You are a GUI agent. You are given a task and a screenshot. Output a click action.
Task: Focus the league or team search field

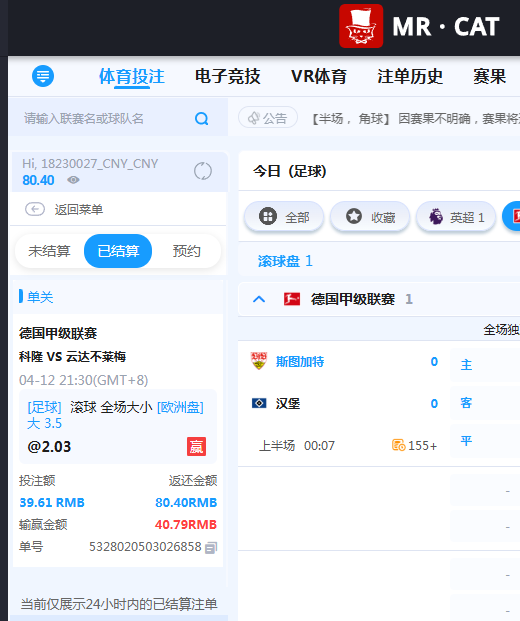tap(107, 118)
